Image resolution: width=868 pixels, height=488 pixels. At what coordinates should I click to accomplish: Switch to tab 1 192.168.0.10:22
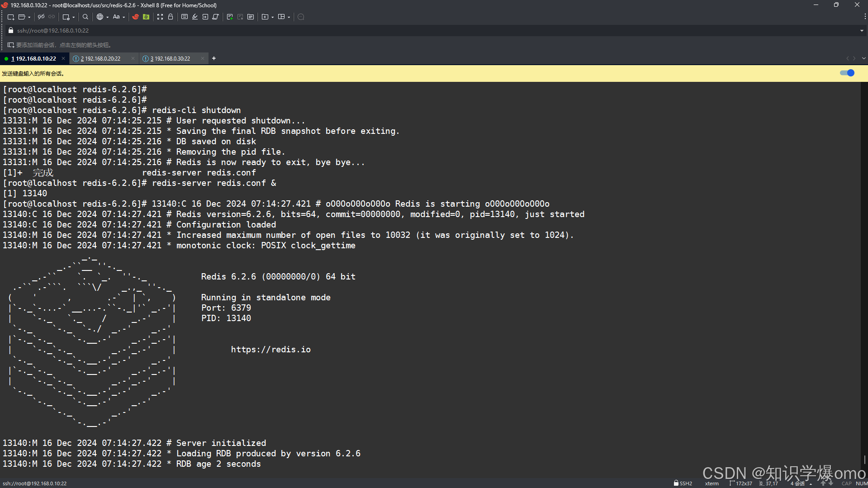(x=33, y=58)
